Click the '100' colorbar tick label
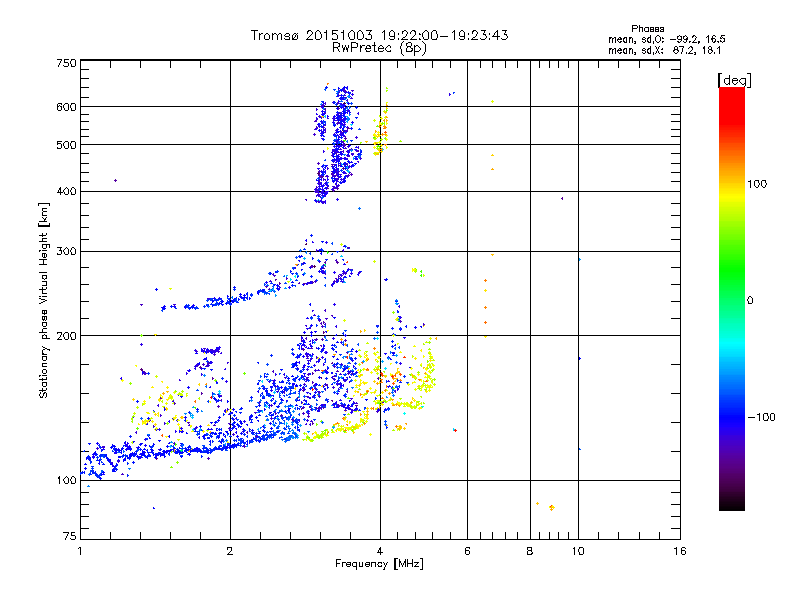Viewport: 800px width, 600px height. (x=757, y=184)
